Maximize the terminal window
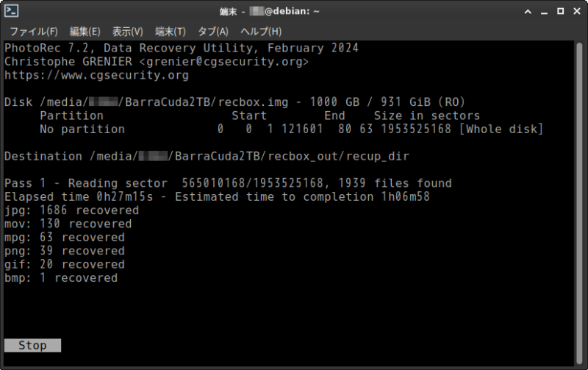The width and height of the screenshot is (588, 370). 561,11
